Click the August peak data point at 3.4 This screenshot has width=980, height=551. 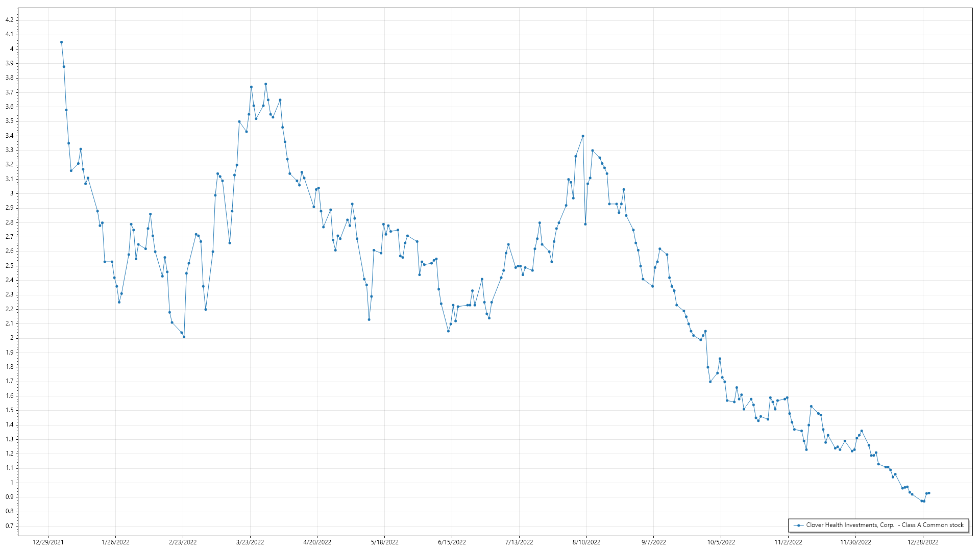pyautogui.click(x=583, y=136)
